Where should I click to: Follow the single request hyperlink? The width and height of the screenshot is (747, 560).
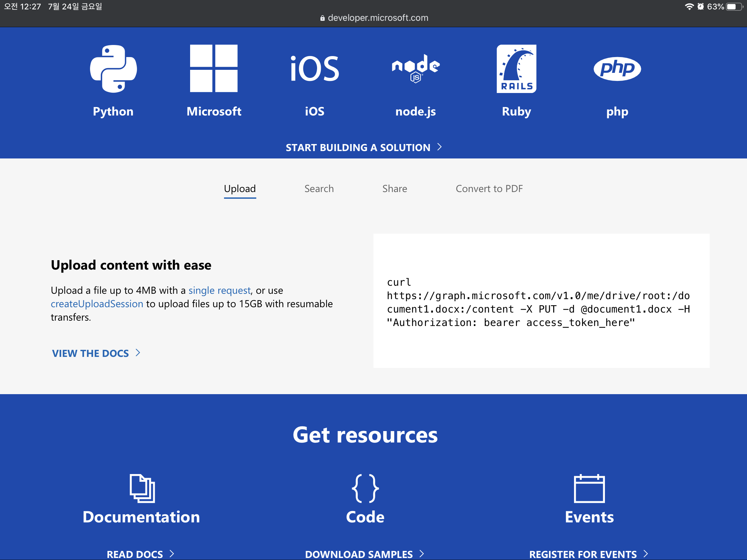click(220, 290)
